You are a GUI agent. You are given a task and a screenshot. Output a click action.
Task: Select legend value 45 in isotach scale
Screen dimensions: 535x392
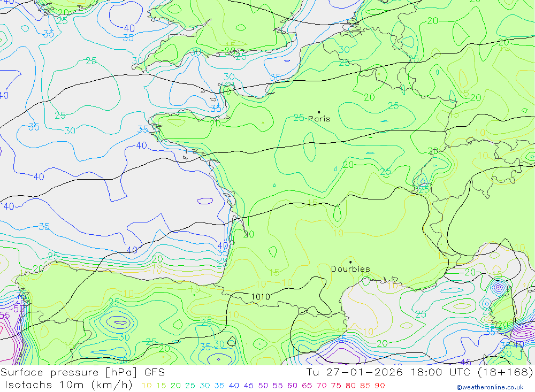pos(248,386)
